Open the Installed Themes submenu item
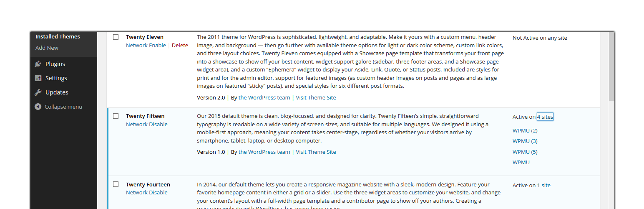The image size is (644, 209). 58,36
